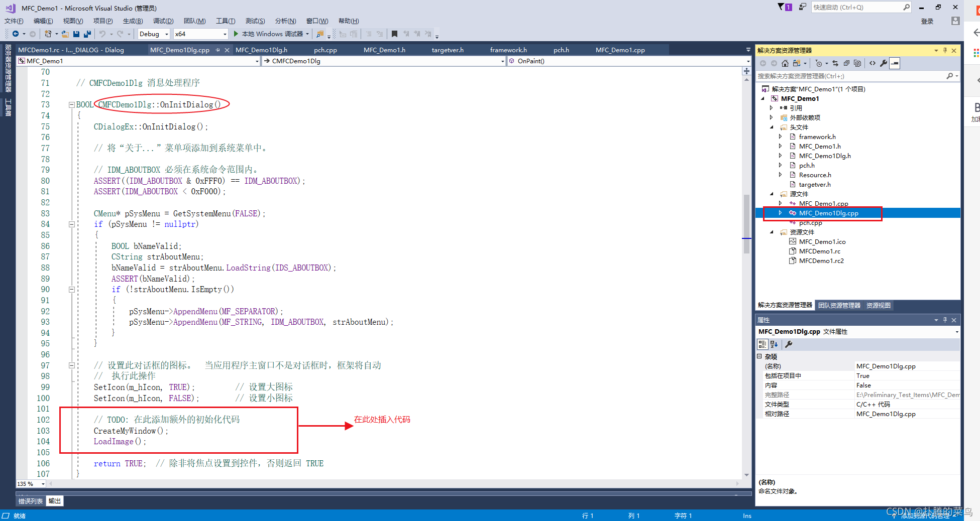980x521 pixels.
Task: Collapse the 资源文件 folder
Action: pyautogui.click(x=772, y=232)
